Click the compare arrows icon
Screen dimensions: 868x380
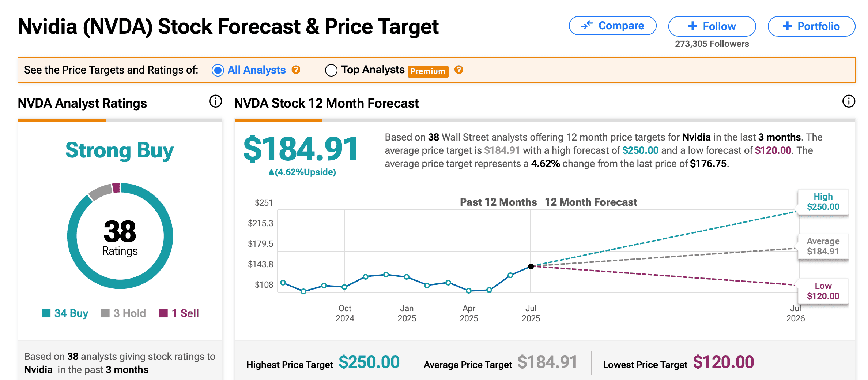tap(587, 25)
